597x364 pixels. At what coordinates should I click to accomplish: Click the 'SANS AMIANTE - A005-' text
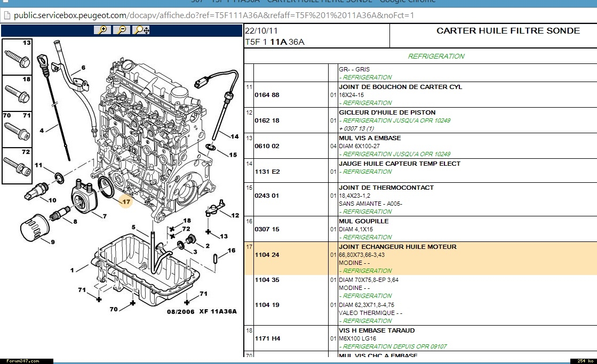coord(370,204)
